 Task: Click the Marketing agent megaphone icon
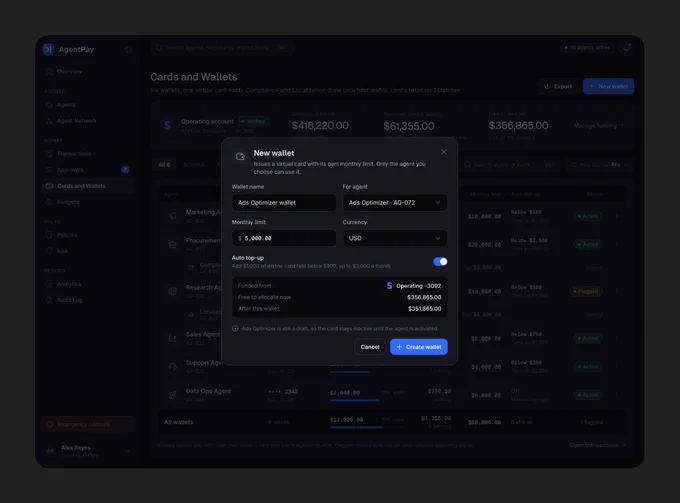click(173, 216)
